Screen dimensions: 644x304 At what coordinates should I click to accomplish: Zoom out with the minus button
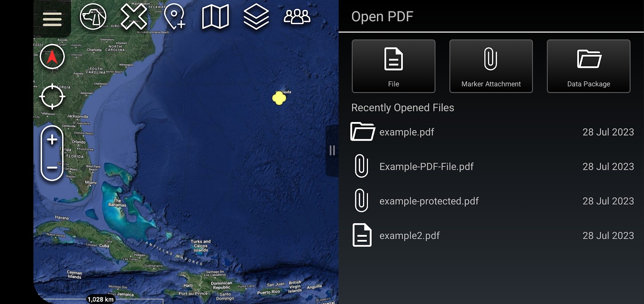(52, 168)
